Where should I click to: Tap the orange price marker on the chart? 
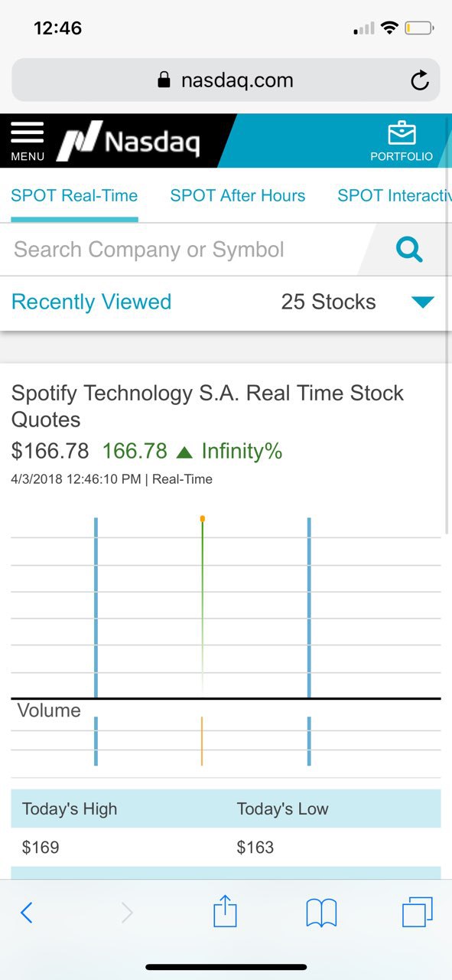(x=203, y=519)
